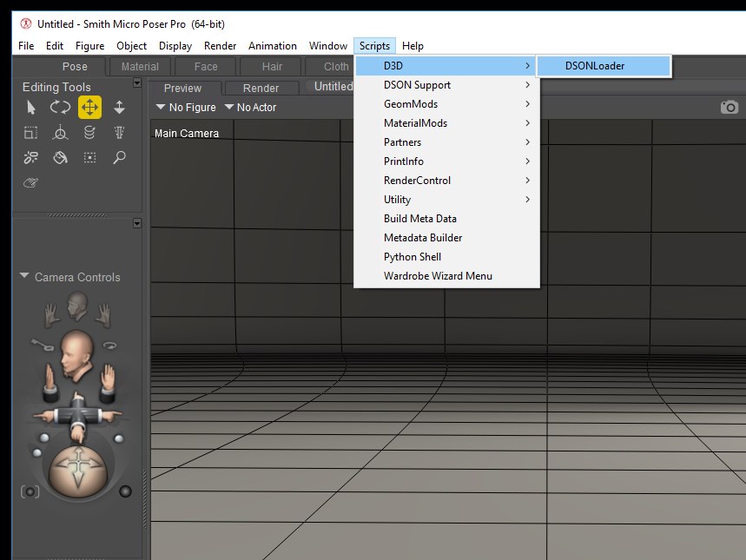Viewport: 746px width, 560px height.
Task: Click the grey Face Camera head icon
Action: (77, 306)
